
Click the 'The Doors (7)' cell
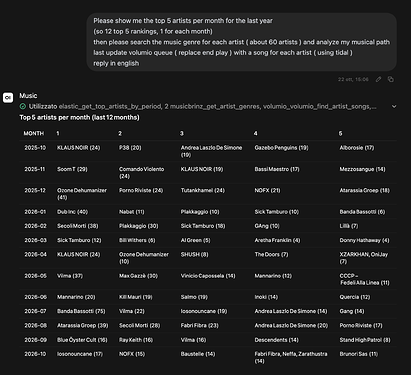[271, 254]
